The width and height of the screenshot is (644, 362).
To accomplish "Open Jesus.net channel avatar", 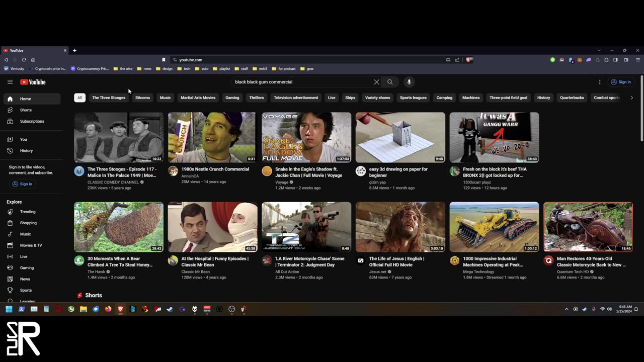I will click(x=361, y=260).
